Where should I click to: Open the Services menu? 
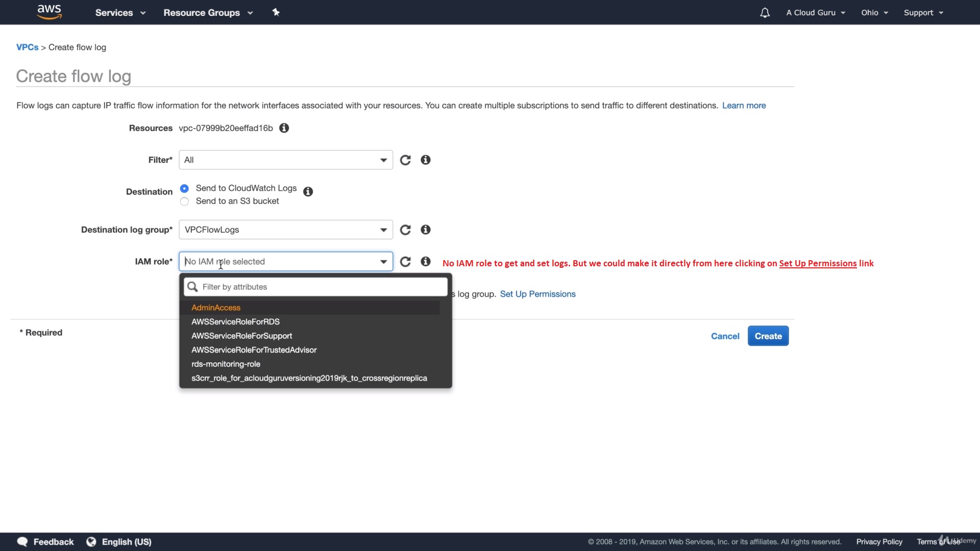tap(120, 13)
